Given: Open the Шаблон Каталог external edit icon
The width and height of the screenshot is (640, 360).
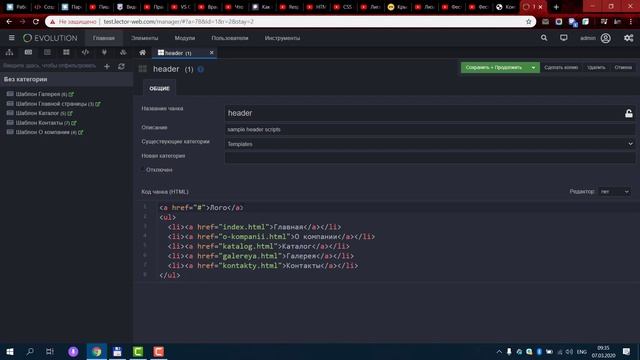Looking at the screenshot, I should 70,113.
